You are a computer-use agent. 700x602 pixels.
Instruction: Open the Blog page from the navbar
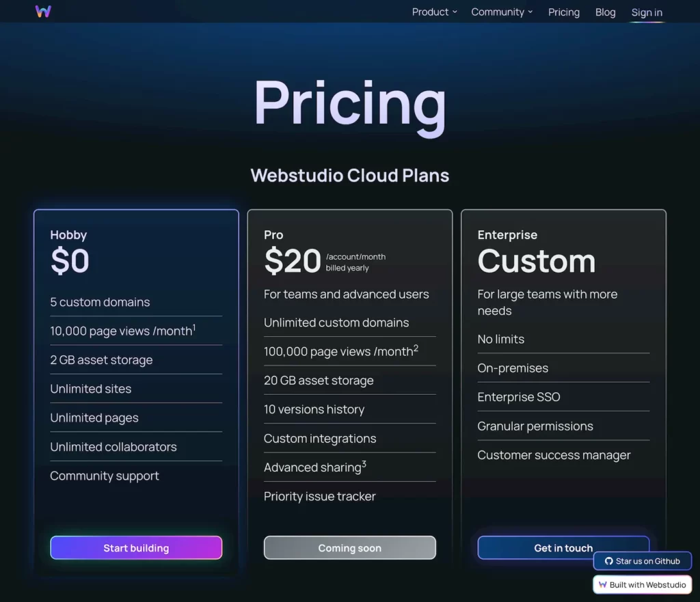coord(605,12)
